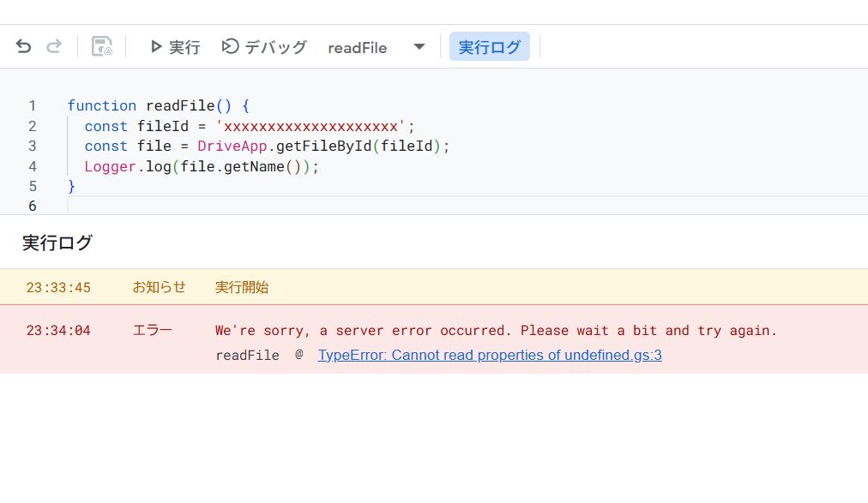
Task: Click the server error message text
Action: tap(495, 330)
